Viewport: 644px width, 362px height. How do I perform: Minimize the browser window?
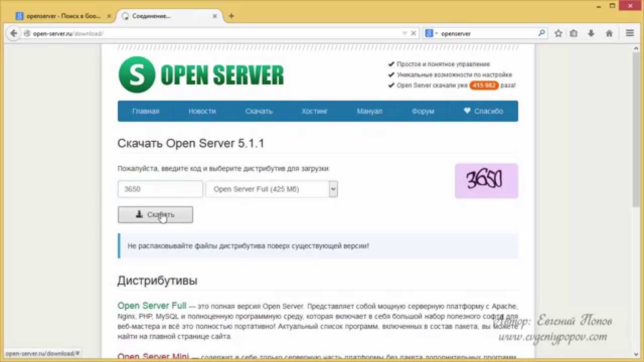[598, 6]
